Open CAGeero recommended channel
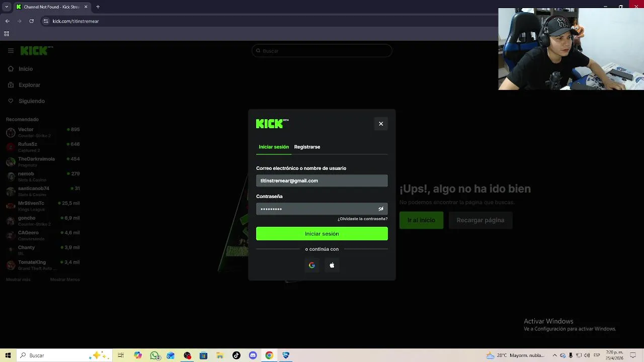The image size is (644, 362). 43,235
